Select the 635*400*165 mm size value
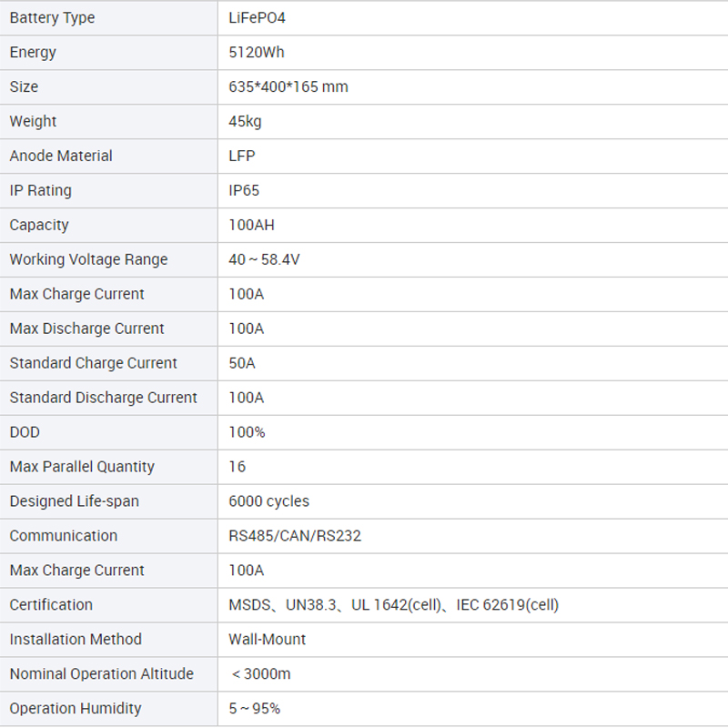Viewport: 728px width, 728px height. pos(288,87)
